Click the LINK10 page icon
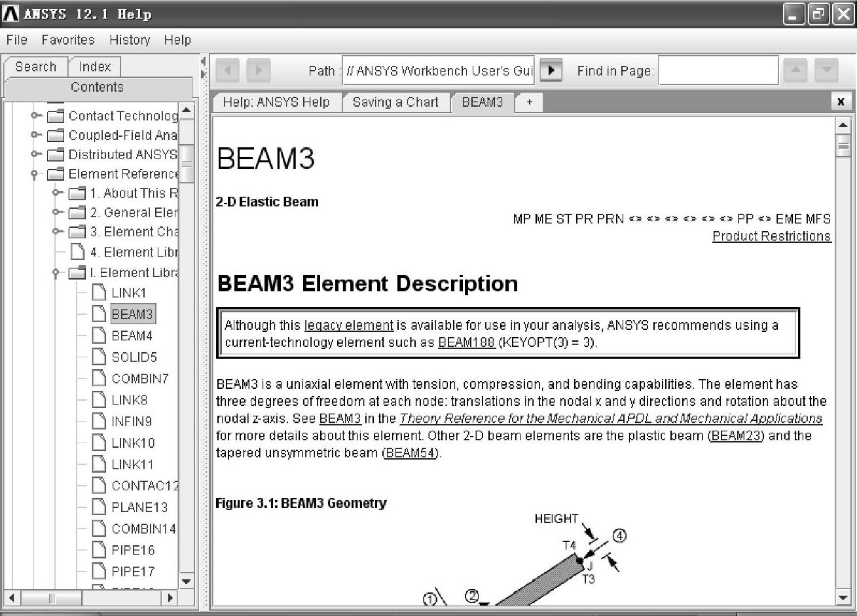 click(x=99, y=443)
